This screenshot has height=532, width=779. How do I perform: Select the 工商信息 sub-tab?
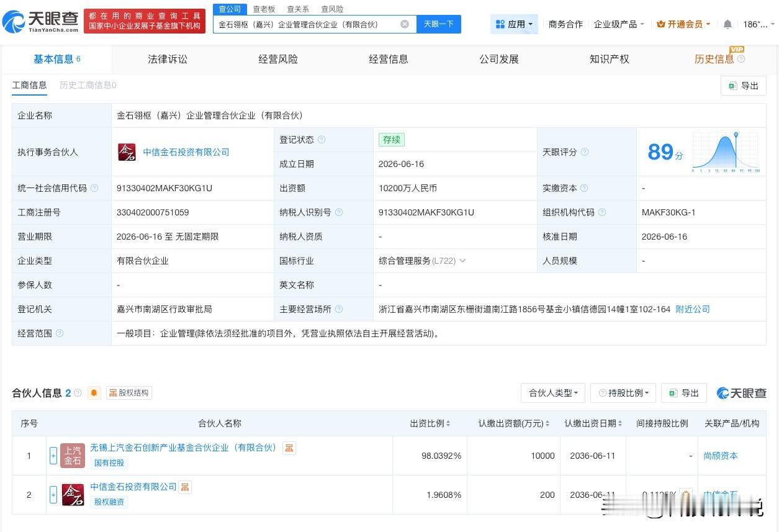pyautogui.click(x=29, y=85)
